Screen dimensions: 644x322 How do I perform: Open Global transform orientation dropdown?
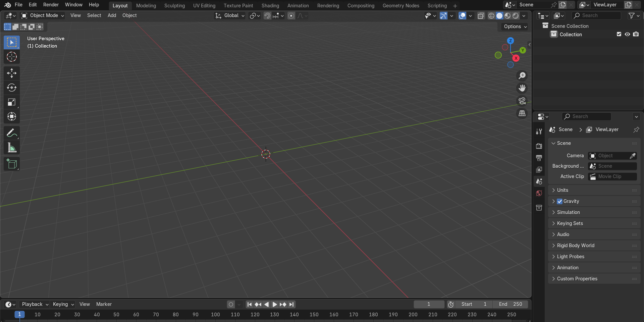(x=230, y=15)
